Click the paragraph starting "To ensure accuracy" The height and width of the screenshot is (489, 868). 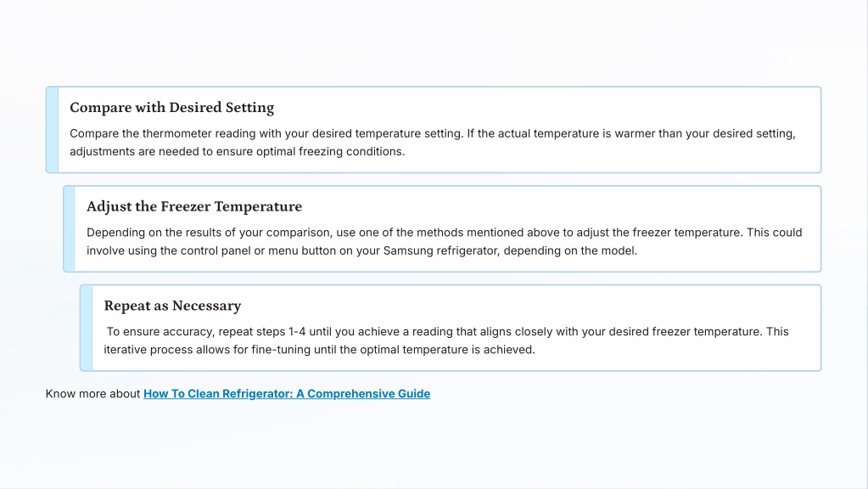pyautogui.click(x=446, y=340)
